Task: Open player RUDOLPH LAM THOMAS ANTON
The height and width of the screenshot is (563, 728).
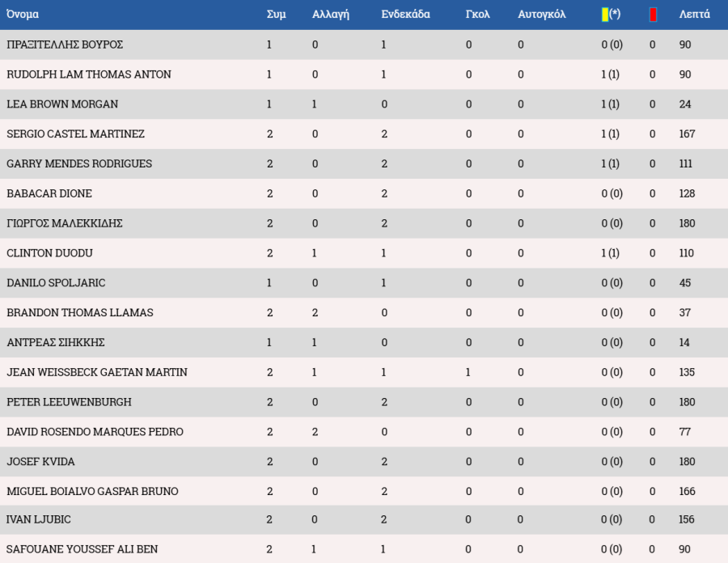Action: pyautogui.click(x=89, y=74)
